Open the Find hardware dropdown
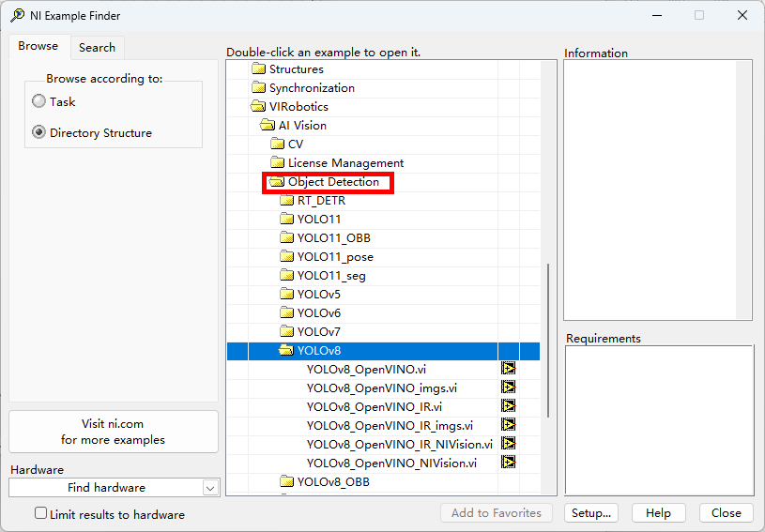 pyautogui.click(x=210, y=488)
